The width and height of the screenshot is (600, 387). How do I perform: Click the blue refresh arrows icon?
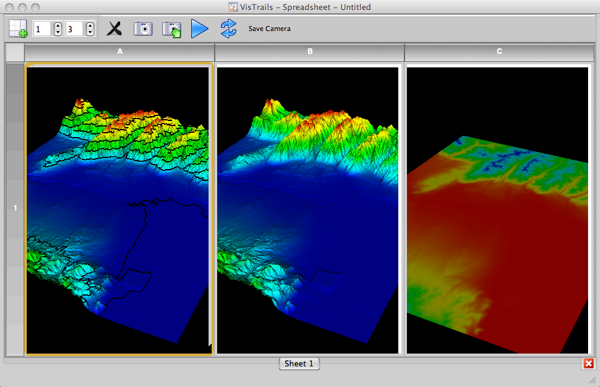pos(228,29)
